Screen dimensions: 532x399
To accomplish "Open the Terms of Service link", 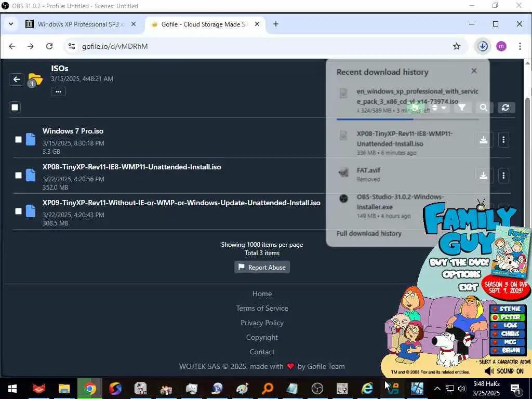I will (262, 309).
